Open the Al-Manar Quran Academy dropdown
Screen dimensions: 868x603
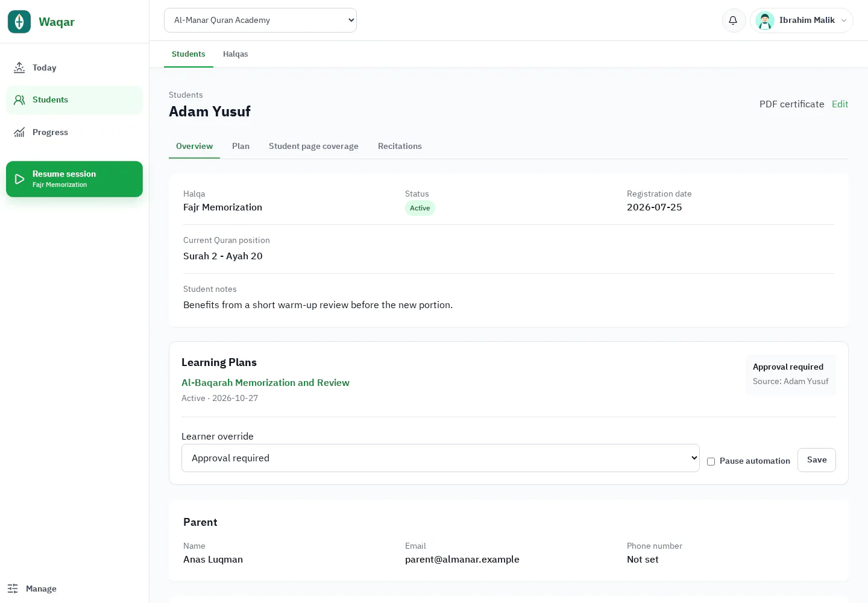click(x=260, y=21)
